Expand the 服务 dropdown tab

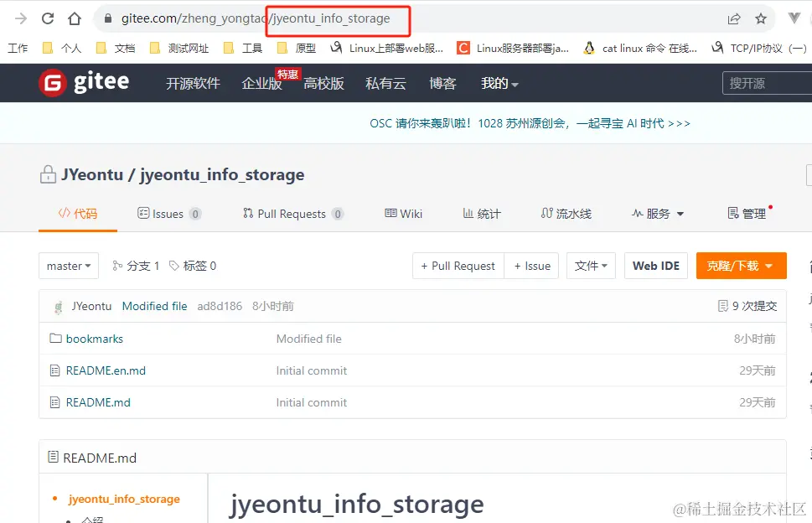tap(658, 214)
